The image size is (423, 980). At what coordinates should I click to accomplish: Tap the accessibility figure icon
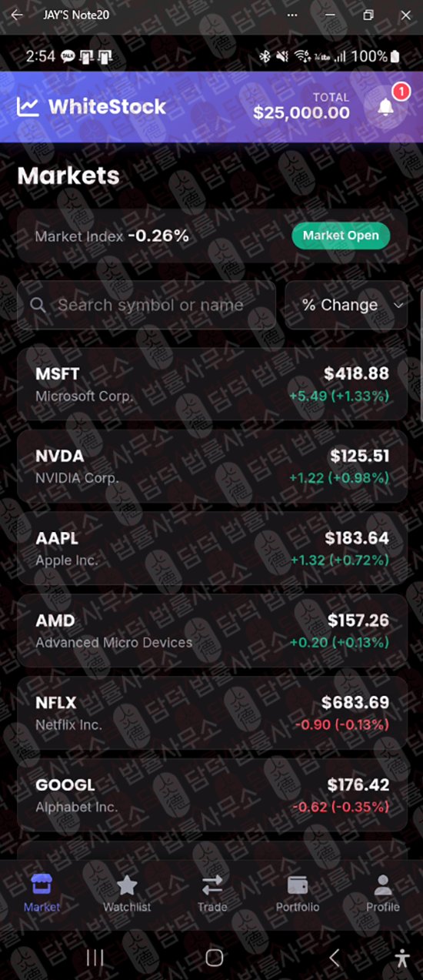(x=402, y=958)
